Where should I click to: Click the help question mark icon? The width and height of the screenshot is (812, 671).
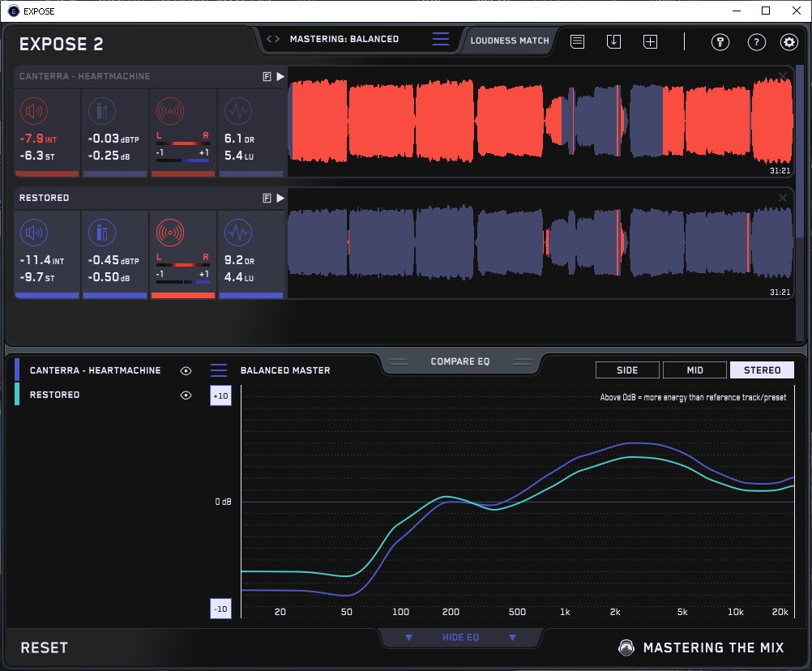coord(756,42)
